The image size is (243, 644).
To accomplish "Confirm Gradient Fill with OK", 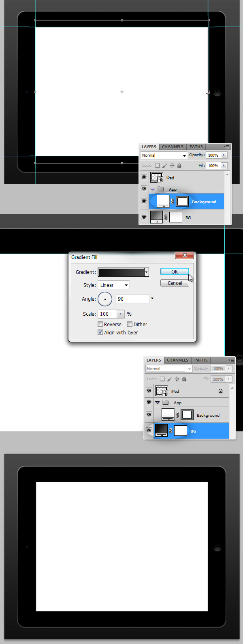I will (175, 271).
